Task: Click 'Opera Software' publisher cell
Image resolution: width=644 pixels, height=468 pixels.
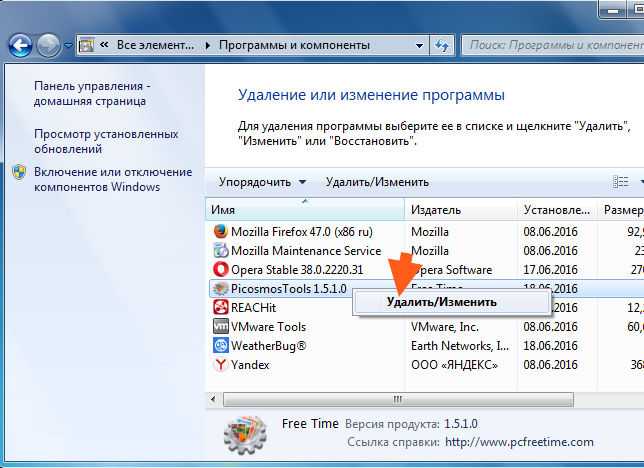Action: [451, 270]
